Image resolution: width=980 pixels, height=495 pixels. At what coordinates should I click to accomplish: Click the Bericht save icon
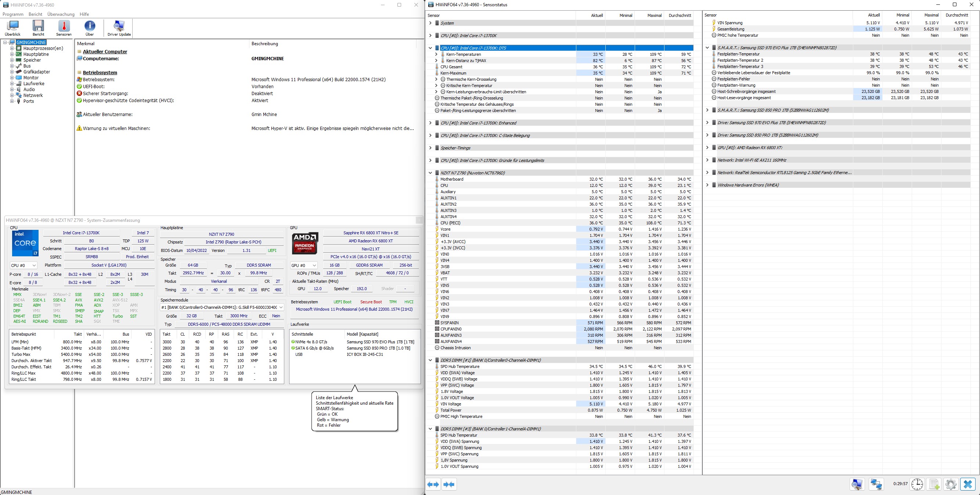38,28
